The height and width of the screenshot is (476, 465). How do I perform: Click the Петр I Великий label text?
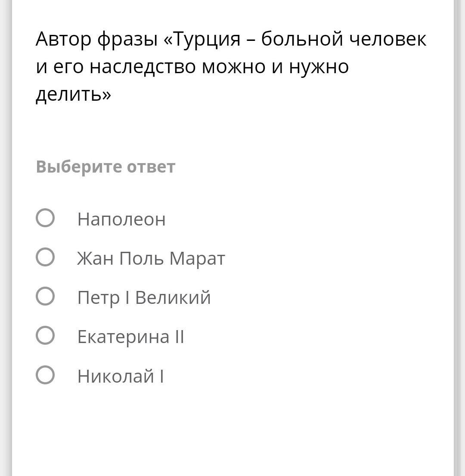pyautogui.click(x=144, y=297)
